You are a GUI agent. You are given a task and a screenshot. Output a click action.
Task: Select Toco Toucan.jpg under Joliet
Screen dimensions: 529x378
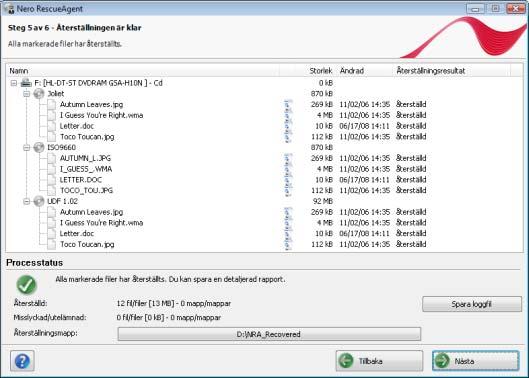[87, 137]
